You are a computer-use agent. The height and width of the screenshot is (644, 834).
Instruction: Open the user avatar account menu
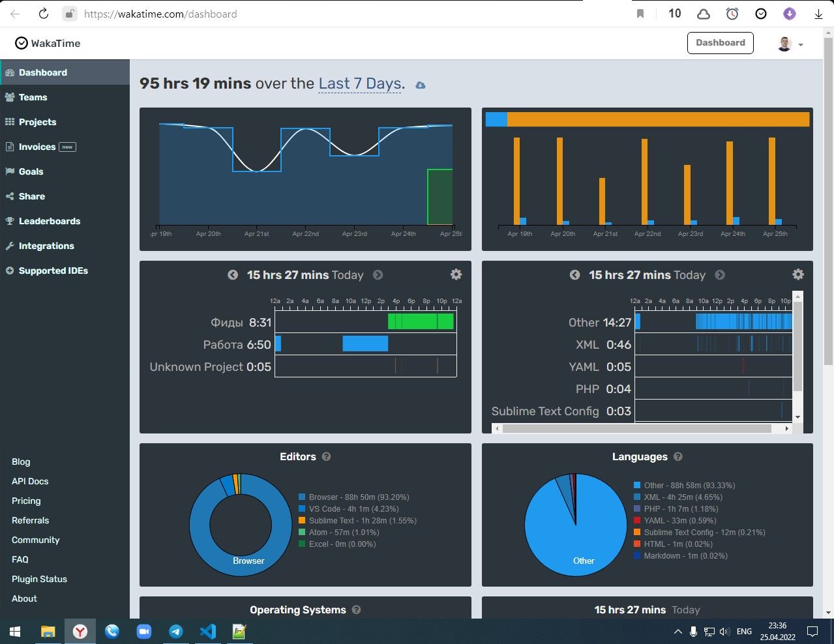click(x=790, y=44)
